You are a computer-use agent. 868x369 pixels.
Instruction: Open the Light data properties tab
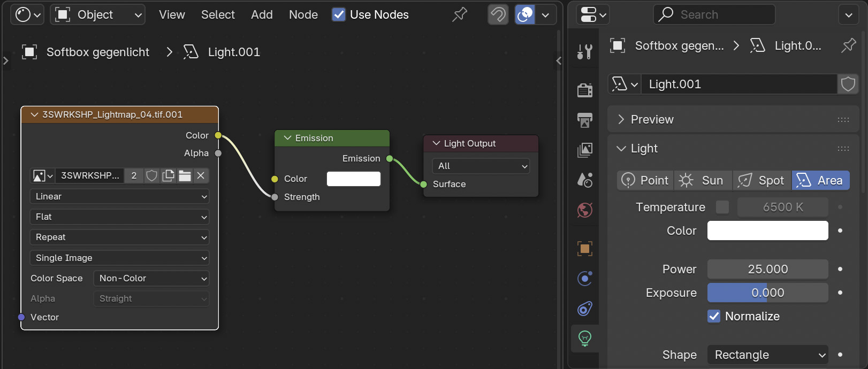click(585, 338)
